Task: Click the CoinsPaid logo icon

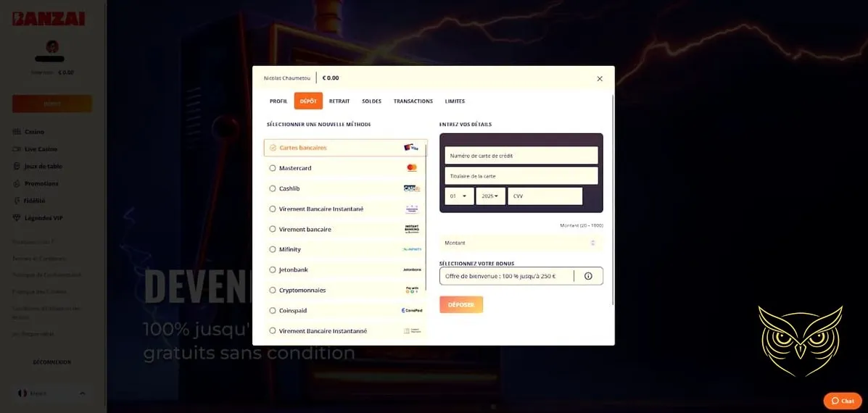Action: pyautogui.click(x=412, y=311)
